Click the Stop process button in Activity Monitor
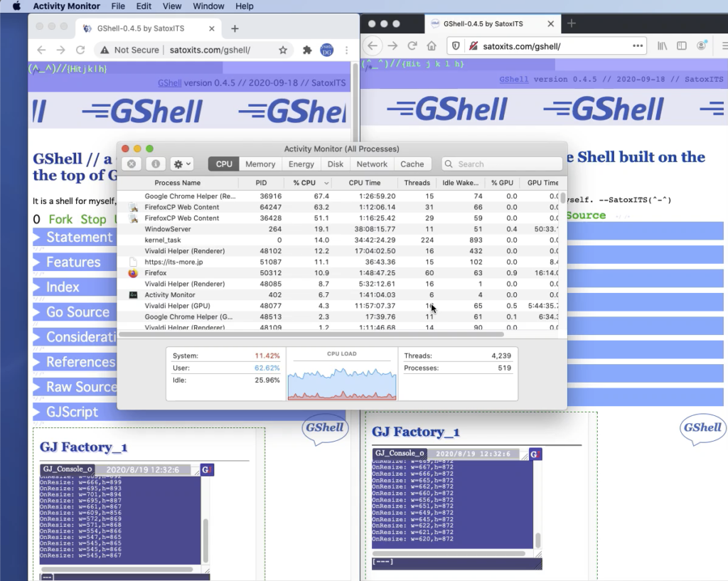728x581 pixels. tap(131, 164)
